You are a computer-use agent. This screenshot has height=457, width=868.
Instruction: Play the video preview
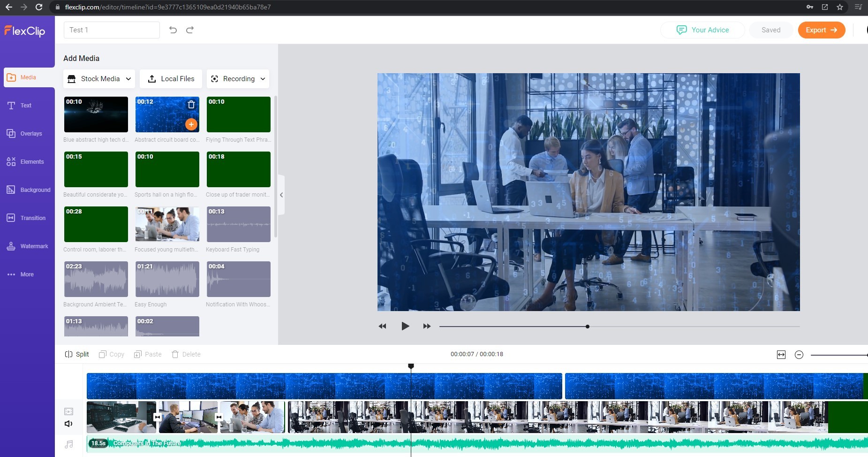tap(405, 326)
